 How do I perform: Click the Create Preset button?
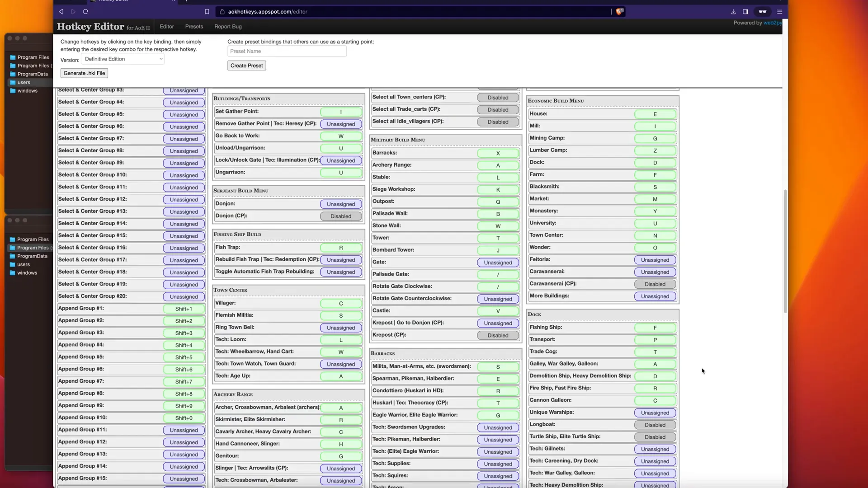click(246, 66)
